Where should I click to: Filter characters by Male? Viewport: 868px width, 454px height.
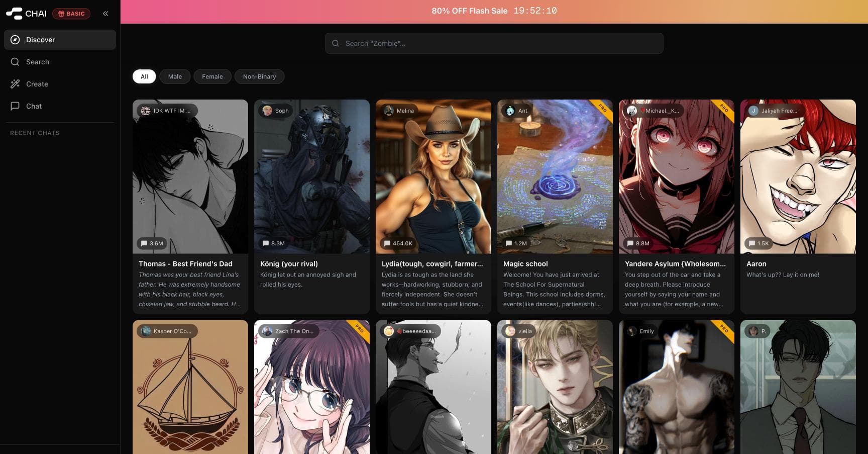coord(175,76)
